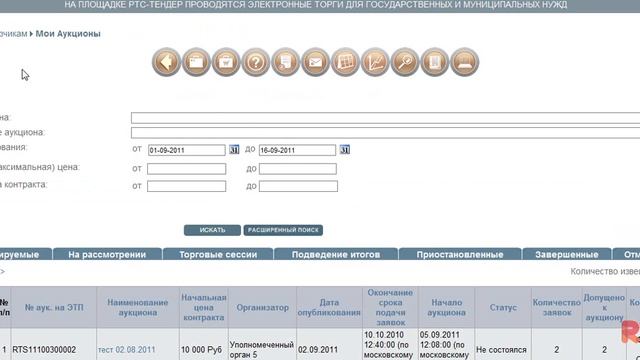This screenshot has height=360, width=640.
Task: Go to Мои Аукционы breadcrumb
Action: point(68,34)
